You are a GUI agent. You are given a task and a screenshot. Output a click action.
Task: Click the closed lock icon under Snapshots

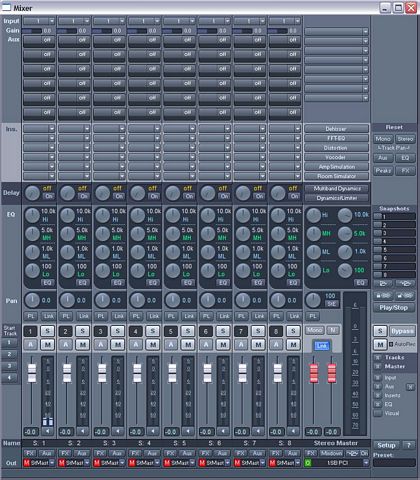click(x=383, y=295)
